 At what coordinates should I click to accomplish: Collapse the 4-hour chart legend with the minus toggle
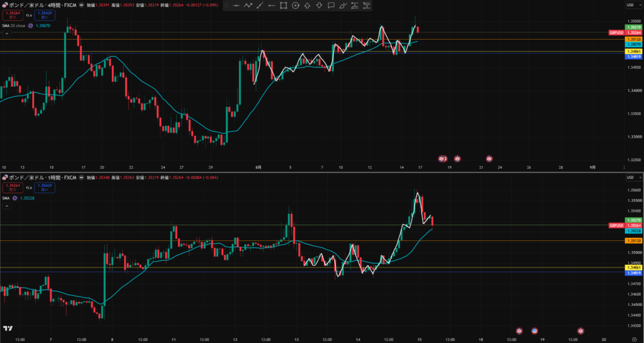click(81, 5)
